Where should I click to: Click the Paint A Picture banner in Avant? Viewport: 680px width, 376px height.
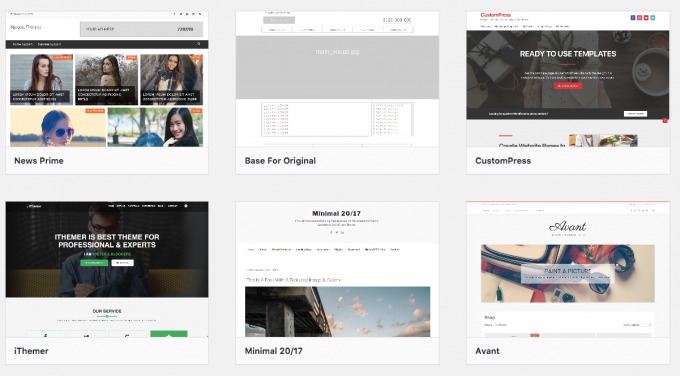point(568,274)
